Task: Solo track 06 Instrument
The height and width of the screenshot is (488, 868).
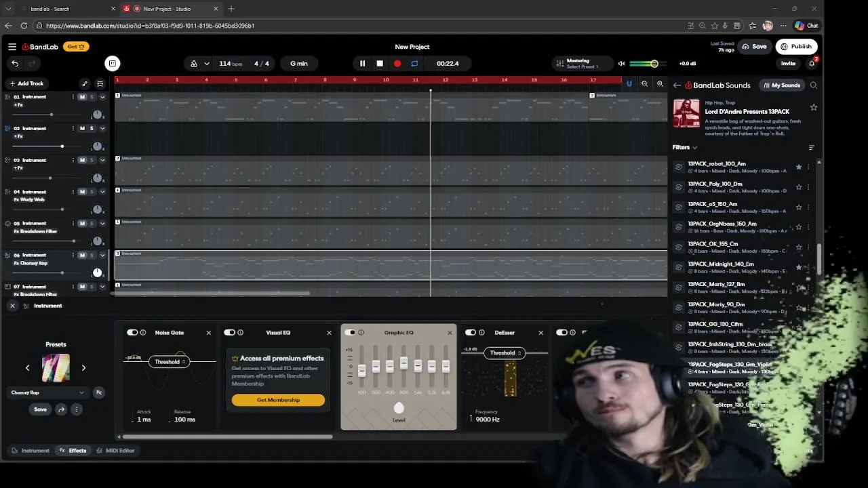Action: [x=92, y=256]
